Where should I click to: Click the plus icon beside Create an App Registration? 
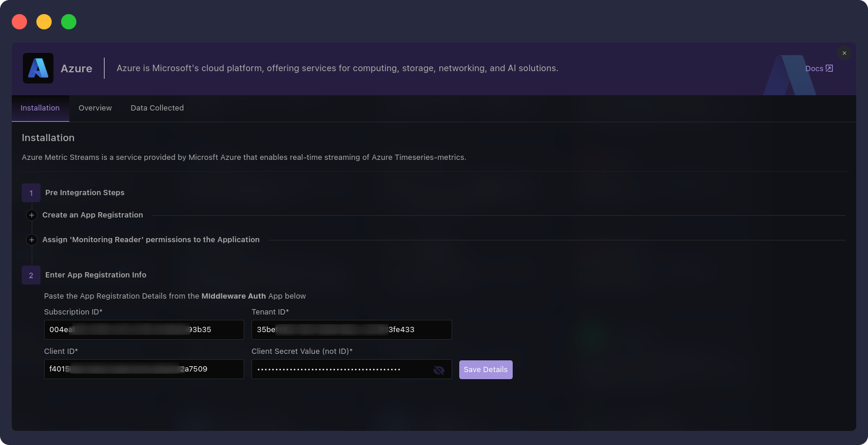32,215
